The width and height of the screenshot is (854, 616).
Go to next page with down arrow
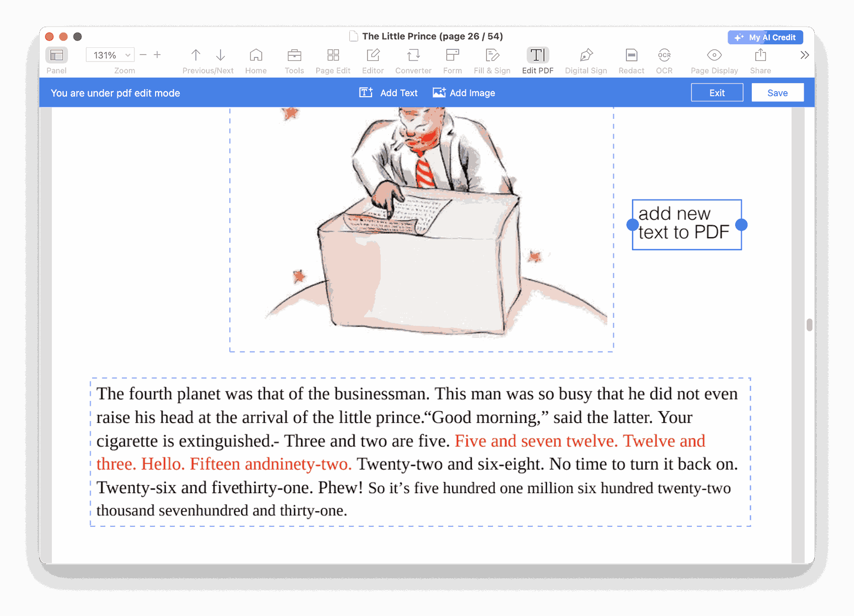221,55
